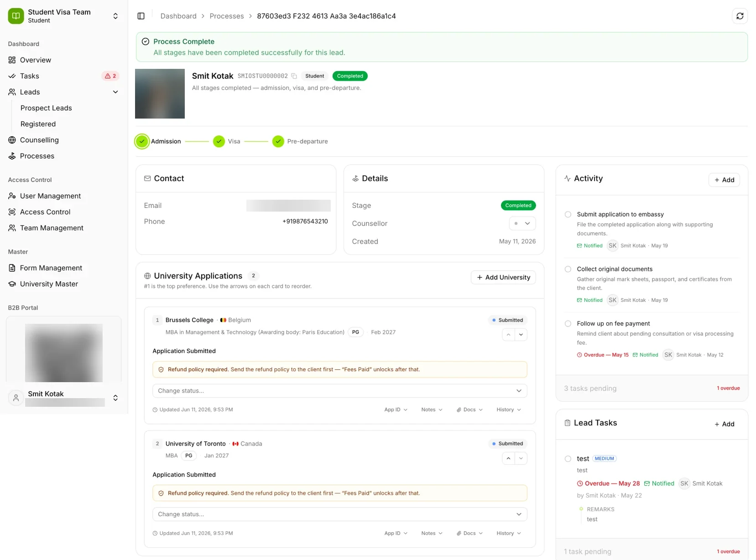Image resolution: width=756 pixels, height=560 pixels.
Task: Click the user avatar icon beside Smit Kotak
Action: click(x=16, y=398)
